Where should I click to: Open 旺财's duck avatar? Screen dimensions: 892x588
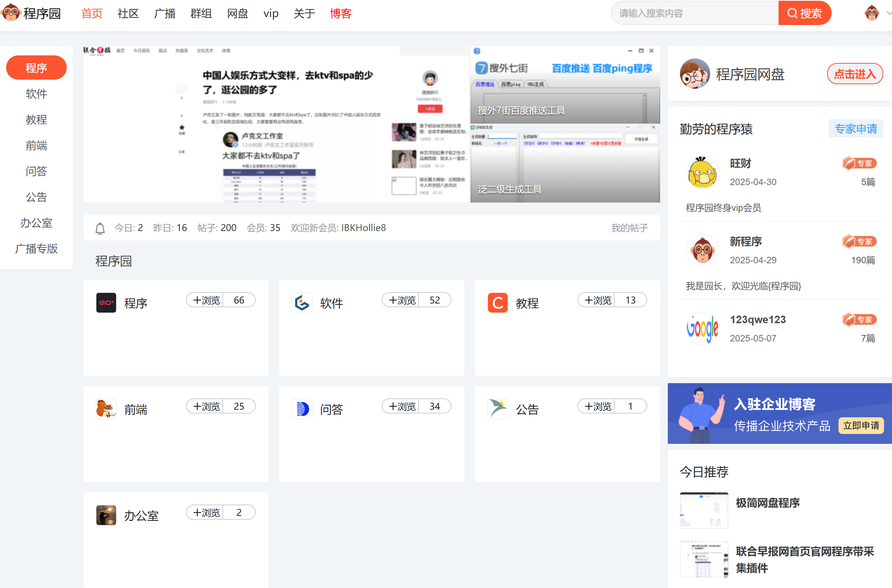[x=702, y=173]
